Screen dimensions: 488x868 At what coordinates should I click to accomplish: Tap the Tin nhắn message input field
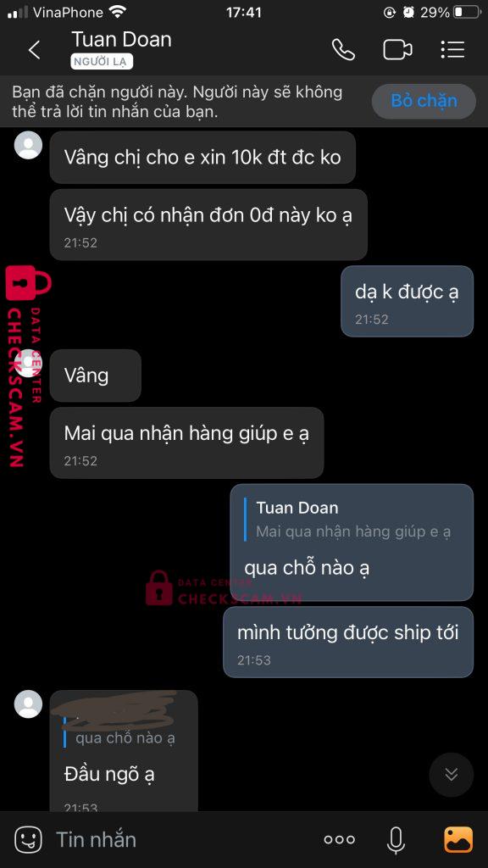(183, 840)
